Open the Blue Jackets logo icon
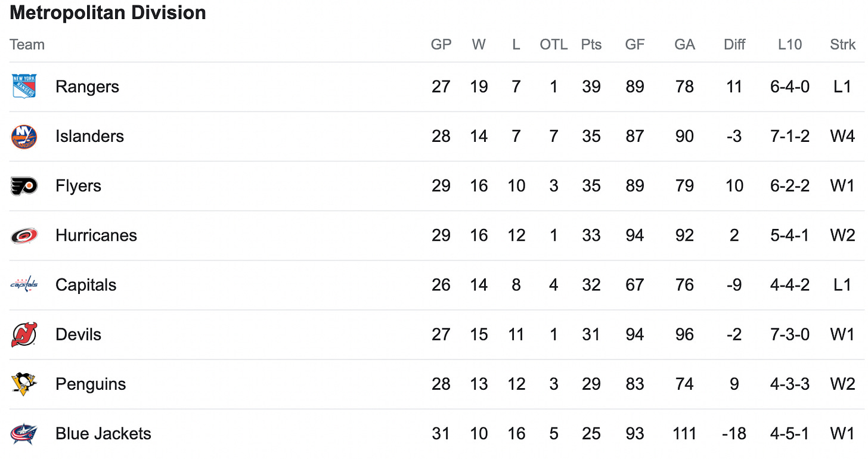The image size is (868, 459). (x=24, y=433)
